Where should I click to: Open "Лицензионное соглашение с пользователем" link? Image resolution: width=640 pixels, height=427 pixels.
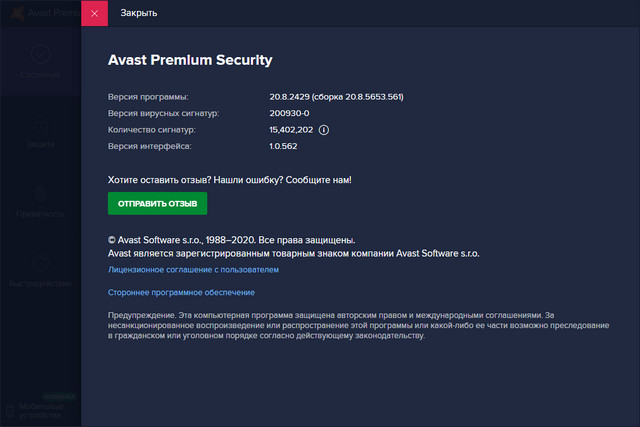point(193,270)
